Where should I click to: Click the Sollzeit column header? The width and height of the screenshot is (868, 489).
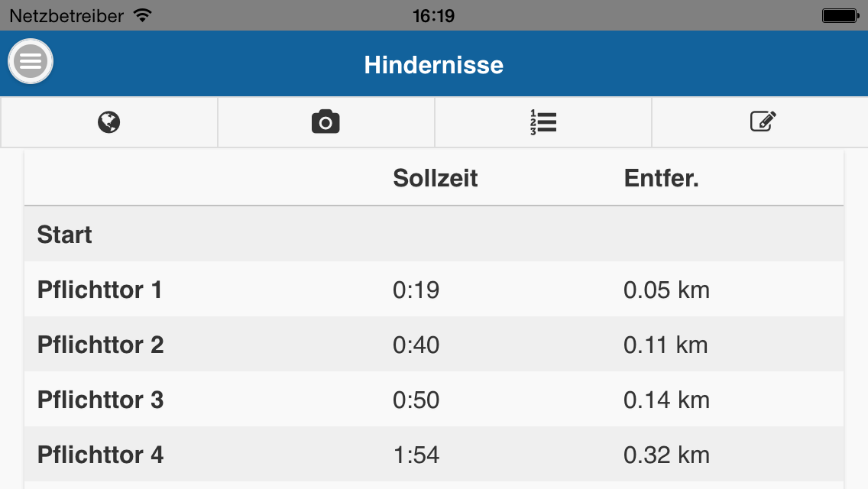[435, 178]
